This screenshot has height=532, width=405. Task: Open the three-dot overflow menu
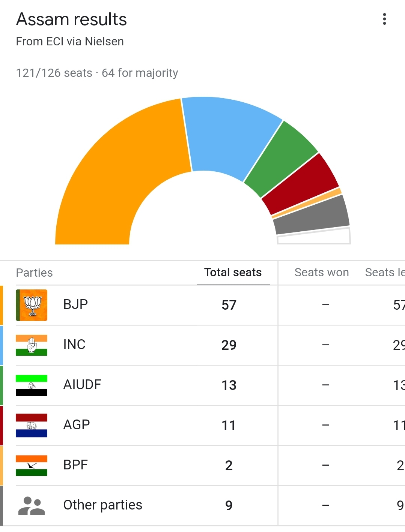tap(384, 19)
